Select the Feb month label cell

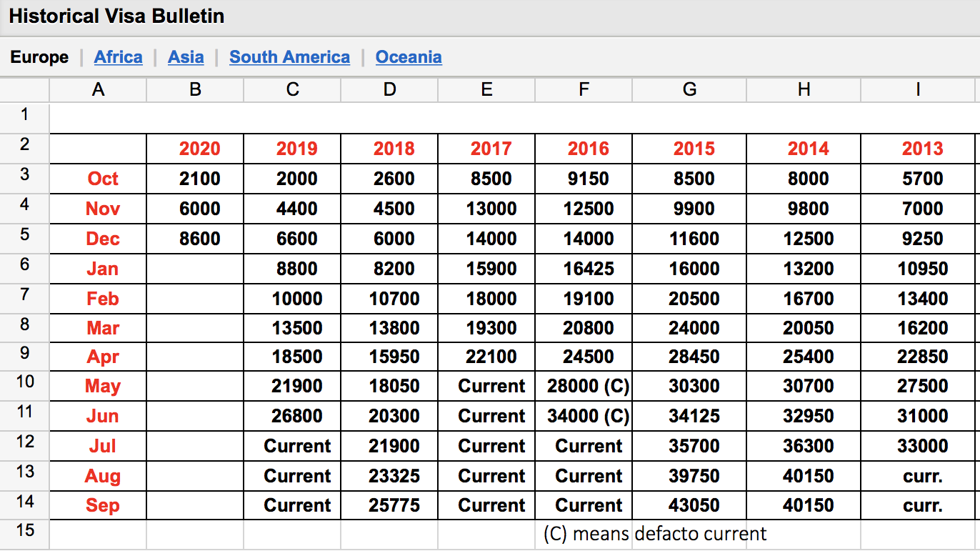[98, 299]
